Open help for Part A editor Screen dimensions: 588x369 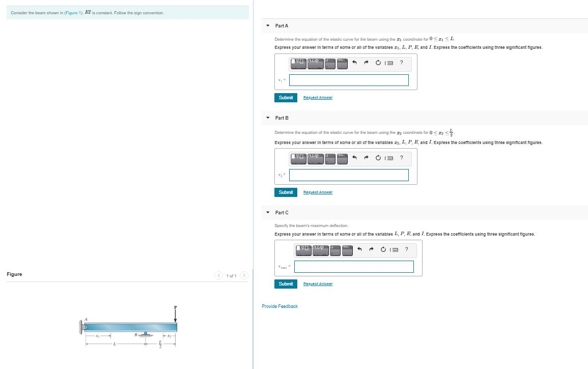[402, 62]
